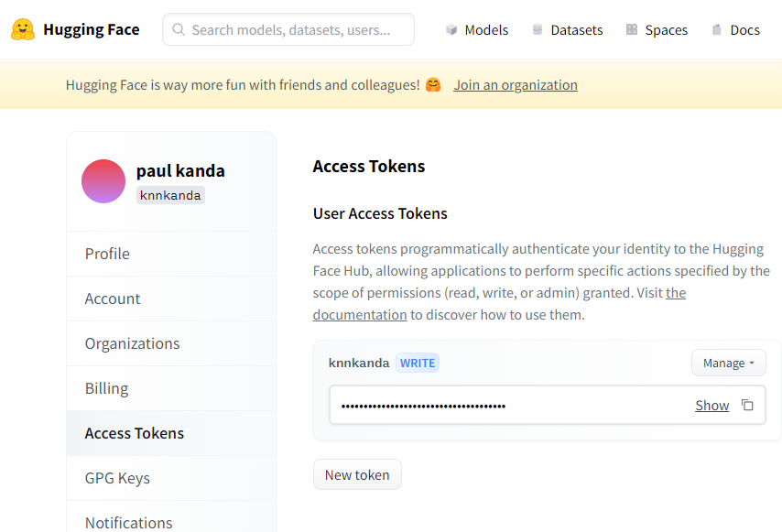Open the Profile settings tab
Screen dimensions: 782x532
107,254
